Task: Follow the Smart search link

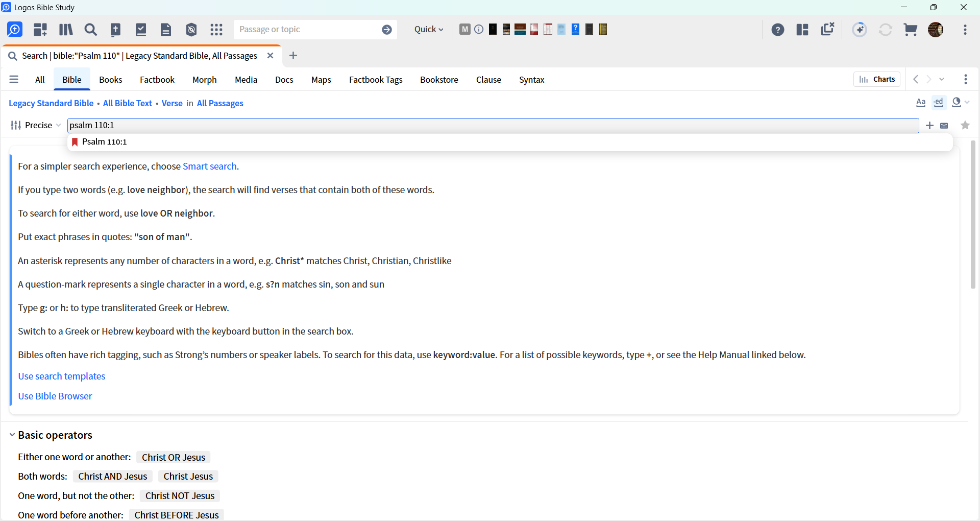Action: (x=210, y=166)
